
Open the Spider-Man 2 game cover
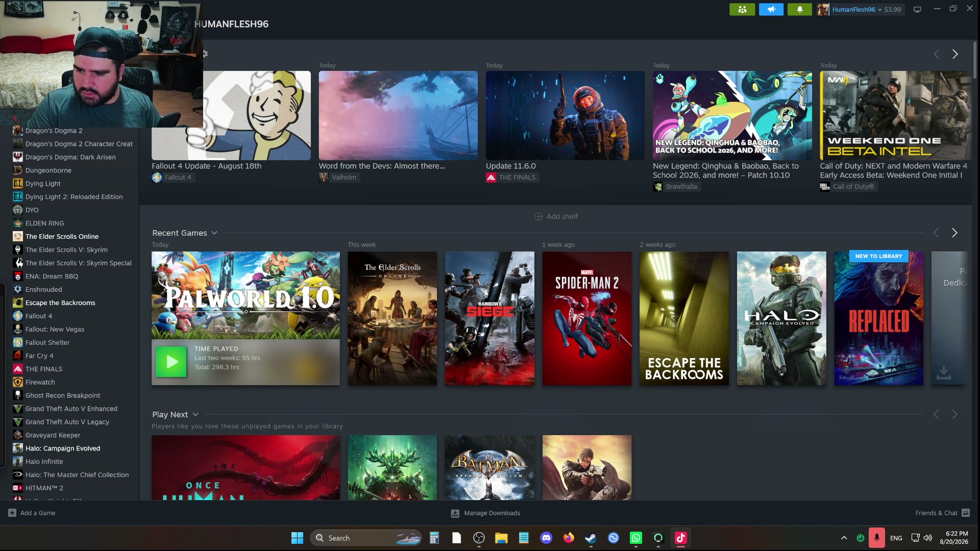[587, 318]
